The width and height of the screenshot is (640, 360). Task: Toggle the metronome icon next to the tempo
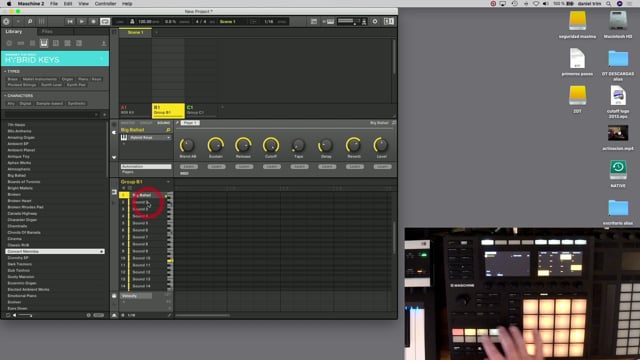click(x=132, y=21)
